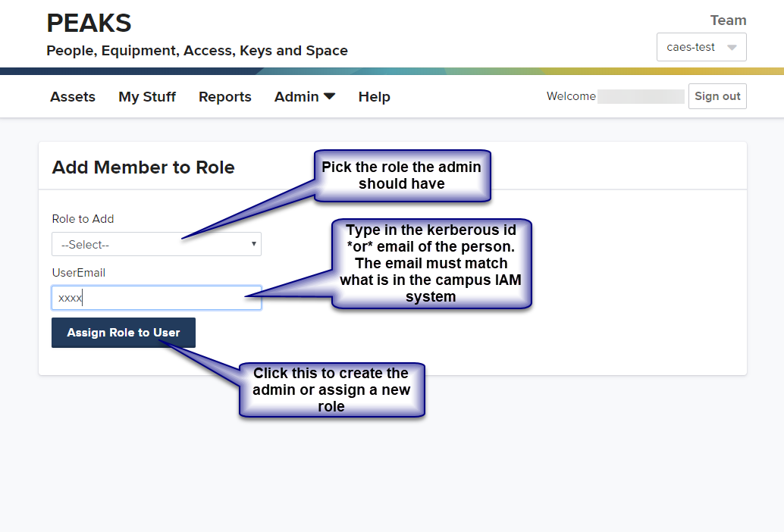
Task: Switch to the Assets section
Action: tap(72, 96)
